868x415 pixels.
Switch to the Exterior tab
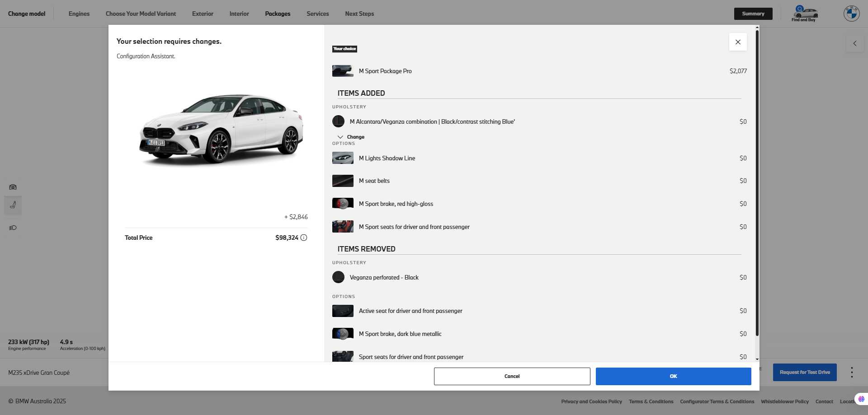[203, 14]
